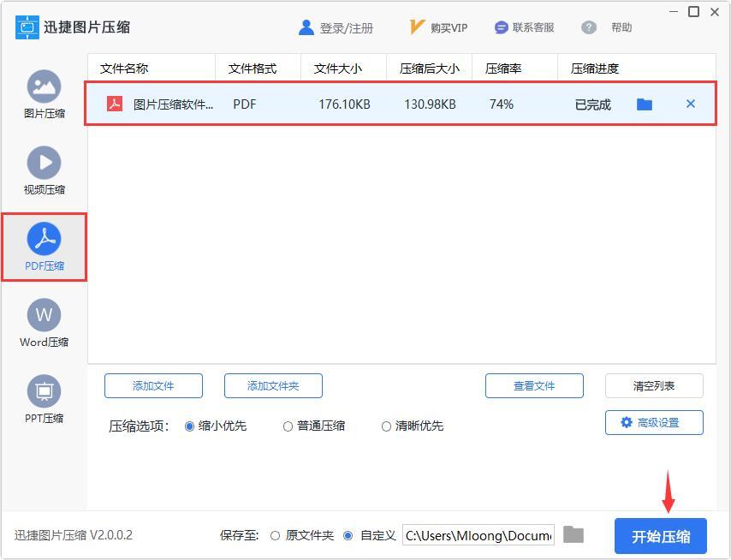
Task: Click the 压缩进度 column header
Action: 594,69
